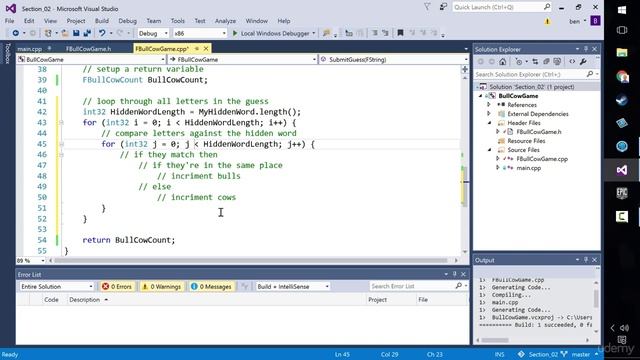This screenshot has width=640, height=360.
Task: Open the 89 % zoom dropdown
Action: pyautogui.click(x=31, y=260)
